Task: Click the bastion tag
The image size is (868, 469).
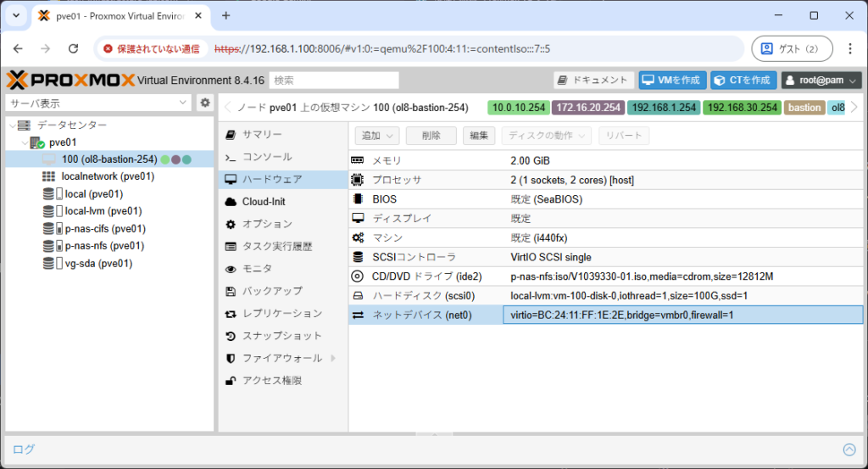Action: point(804,108)
